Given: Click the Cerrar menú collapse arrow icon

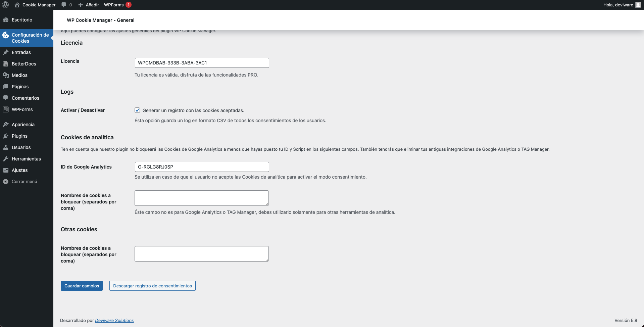Looking at the screenshot, I should 6,182.
